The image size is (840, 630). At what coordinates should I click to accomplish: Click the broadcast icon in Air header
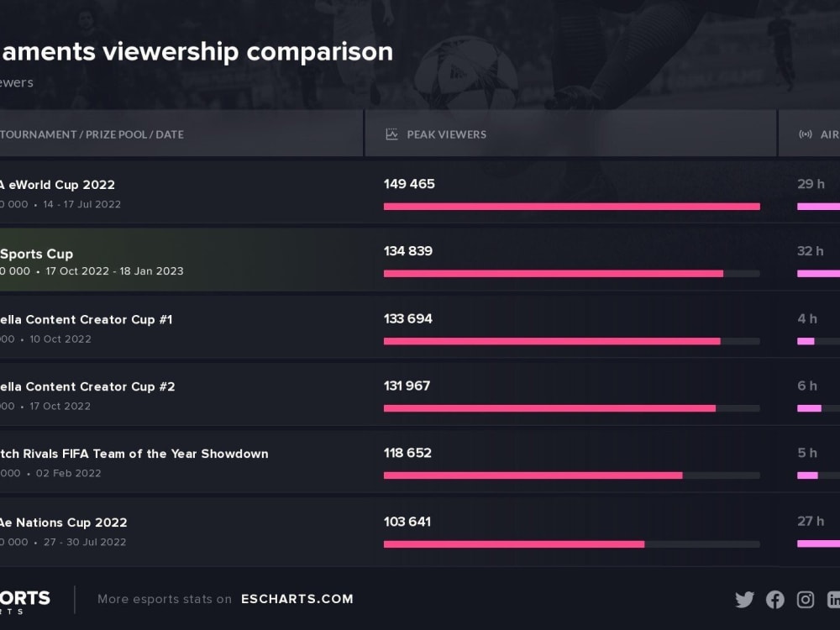806,134
